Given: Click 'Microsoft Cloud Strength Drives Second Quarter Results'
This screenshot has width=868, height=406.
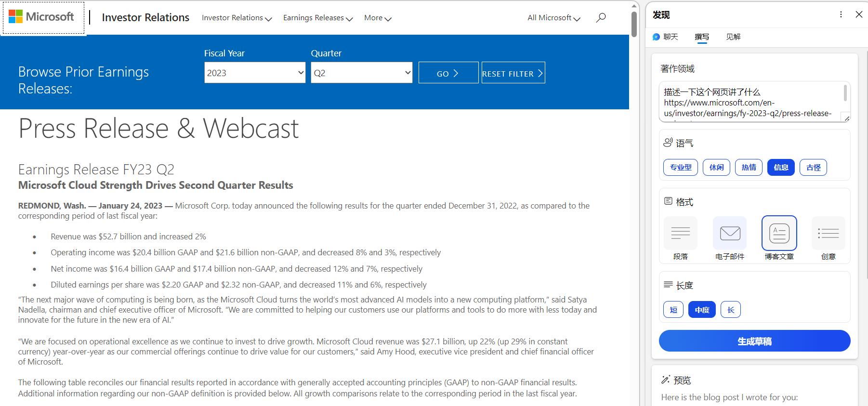Looking at the screenshot, I should tap(156, 185).
